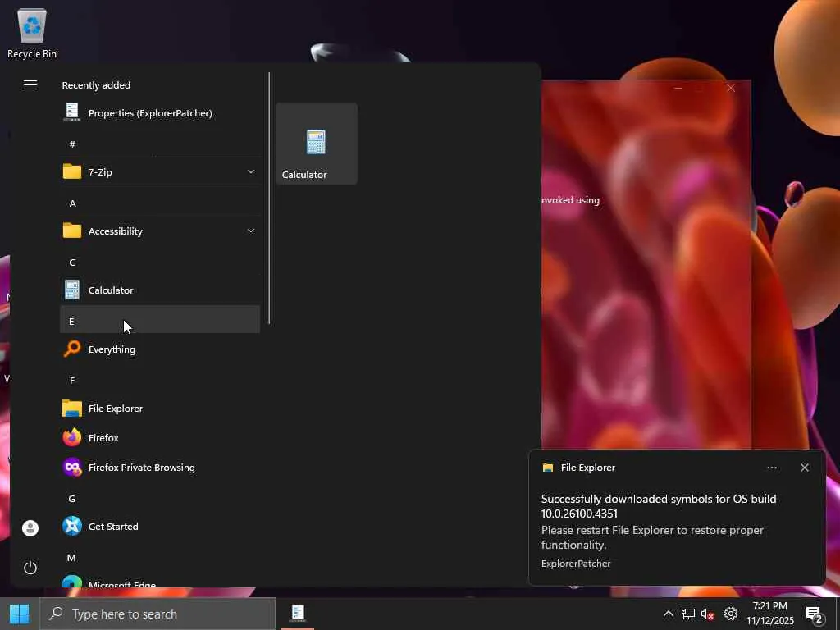Click the user account icon
Viewport: 840px width, 630px height.
[x=30, y=528]
